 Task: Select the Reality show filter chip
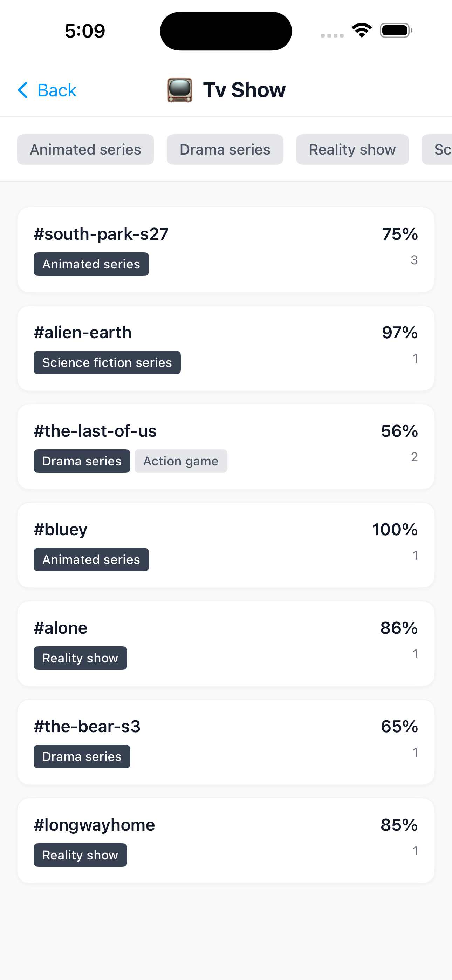352,150
